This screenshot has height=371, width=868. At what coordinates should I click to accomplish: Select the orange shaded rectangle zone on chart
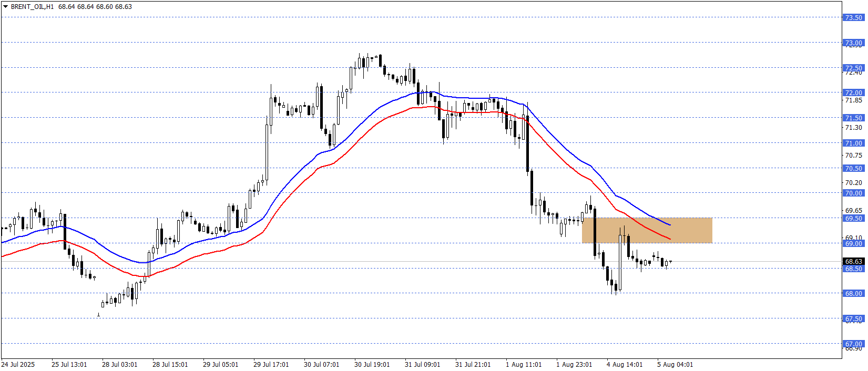point(647,230)
